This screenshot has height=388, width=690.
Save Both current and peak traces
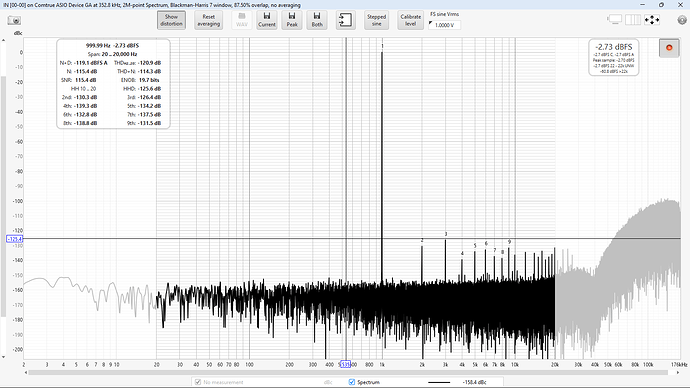click(x=317, y=20)
